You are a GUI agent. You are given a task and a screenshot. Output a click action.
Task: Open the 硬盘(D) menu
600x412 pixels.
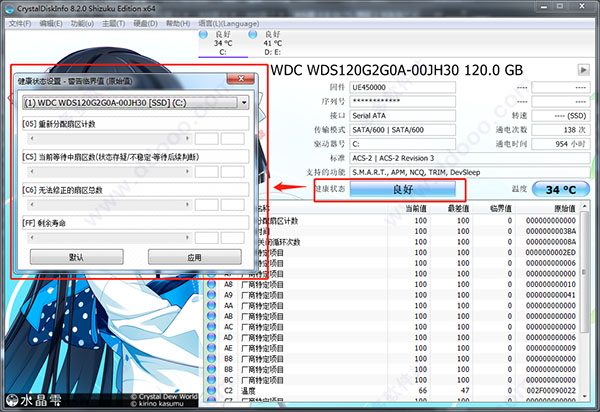[145, 23]
